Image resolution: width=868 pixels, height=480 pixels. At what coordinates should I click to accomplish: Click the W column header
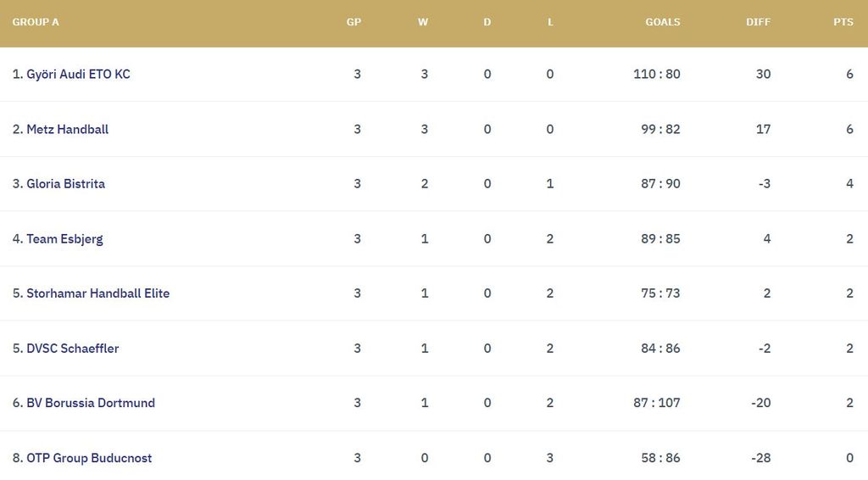click(423, 22)
